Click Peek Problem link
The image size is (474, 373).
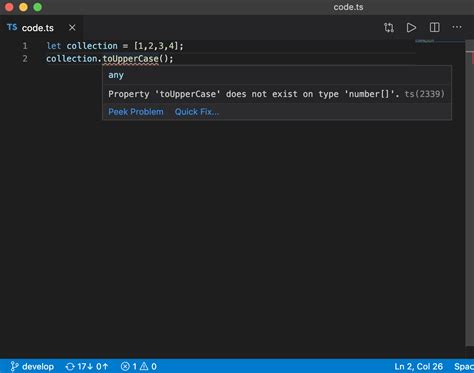click(x=136, y=112)
